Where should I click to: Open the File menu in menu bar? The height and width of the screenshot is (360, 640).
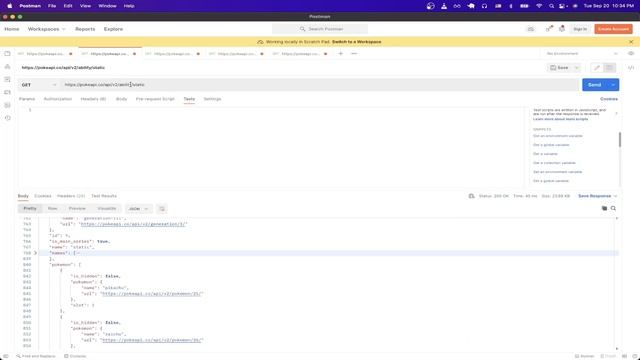click(x=52, y=6)
